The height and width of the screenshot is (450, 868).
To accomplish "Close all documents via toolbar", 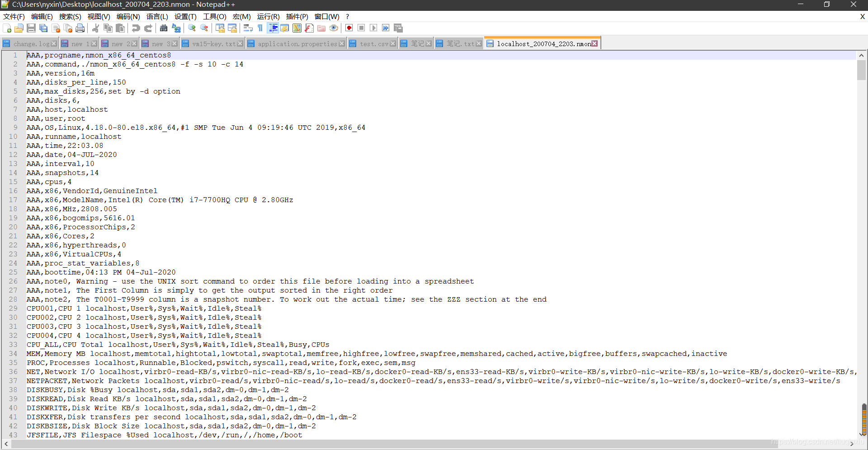I will coord(68,28).
